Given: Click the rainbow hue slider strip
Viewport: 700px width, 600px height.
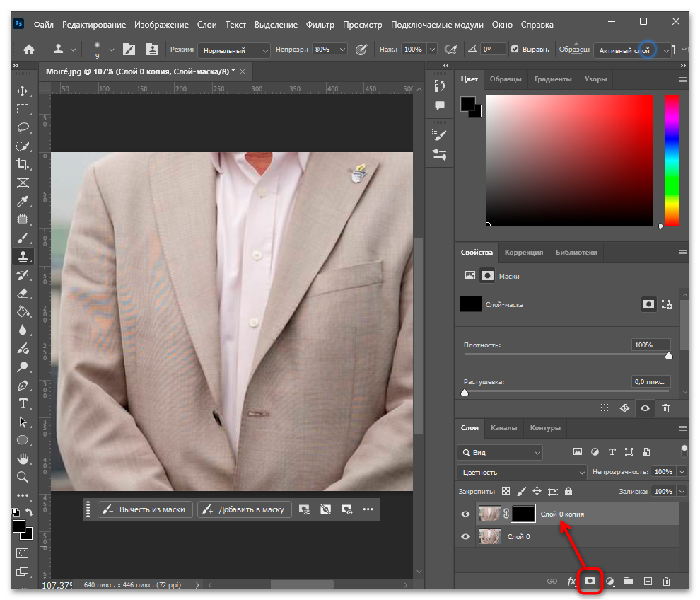Looking at the screenshot, I should [x=672, y=161].
